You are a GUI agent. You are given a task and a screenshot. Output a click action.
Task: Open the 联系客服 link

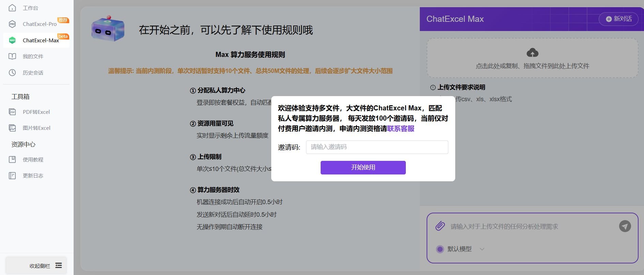(x=401, y=128)
